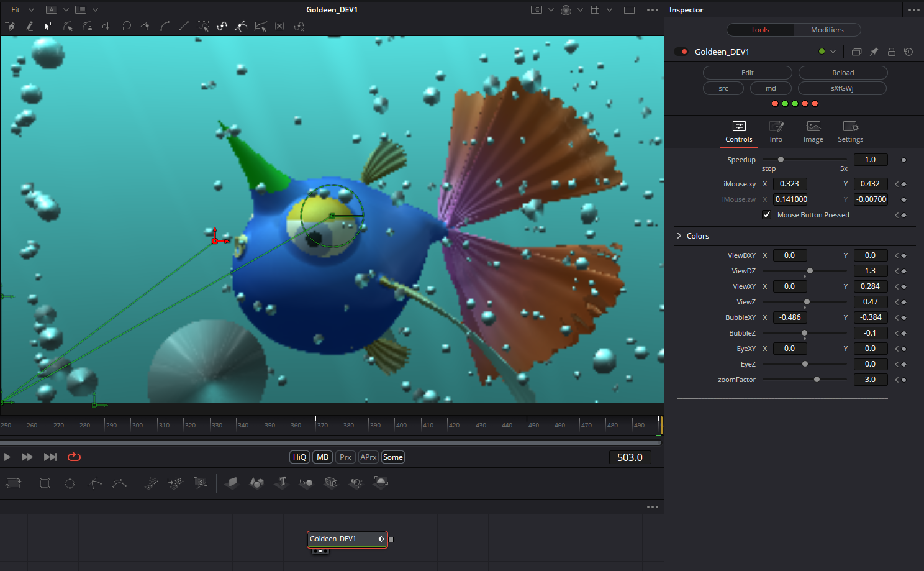
Task: Toggle MB motion blur rendering
Action: (322, 457)
